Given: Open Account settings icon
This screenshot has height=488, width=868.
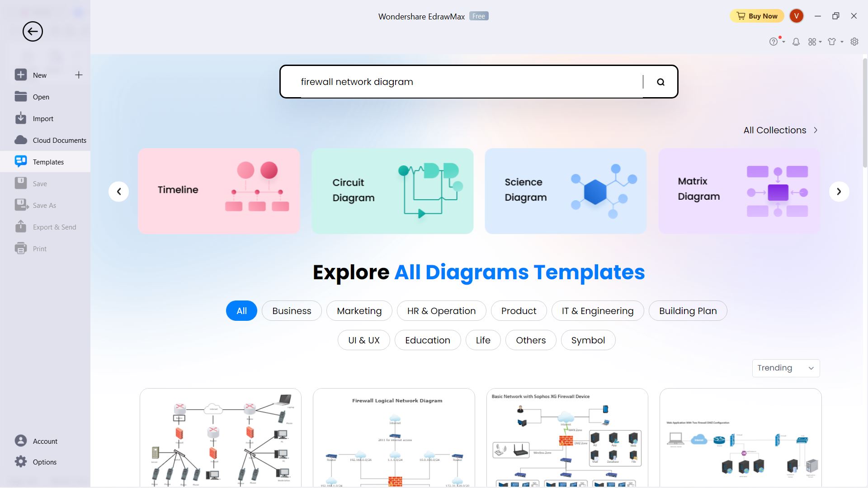Looking at the screenshot, I should click(20, 441).
